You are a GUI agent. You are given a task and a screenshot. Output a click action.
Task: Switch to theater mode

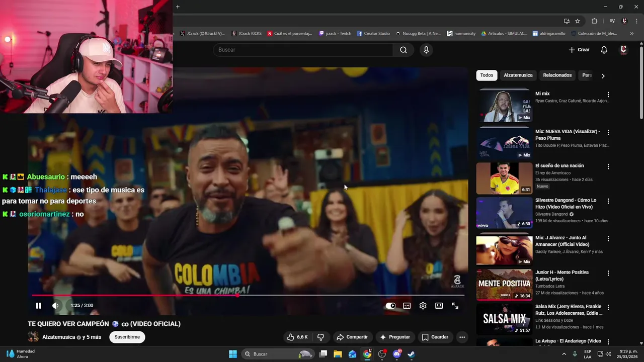(x=439, y=306)
